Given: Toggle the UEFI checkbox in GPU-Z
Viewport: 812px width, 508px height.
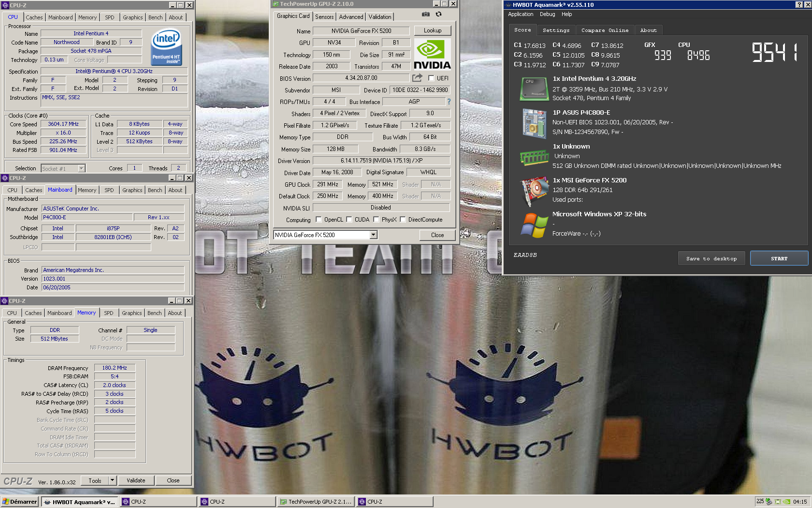Looking at the screenshot, I should (x=431, y=78).
